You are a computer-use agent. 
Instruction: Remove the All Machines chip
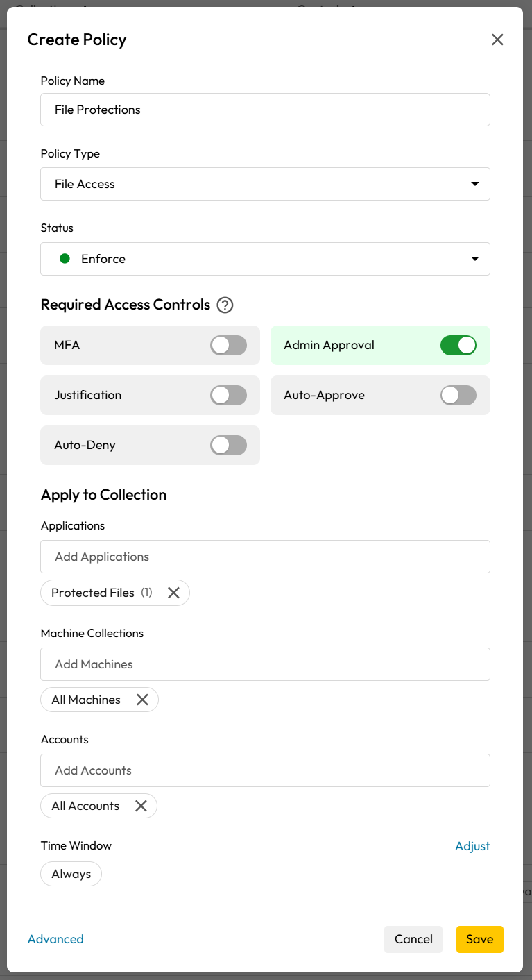pos(142,700)
